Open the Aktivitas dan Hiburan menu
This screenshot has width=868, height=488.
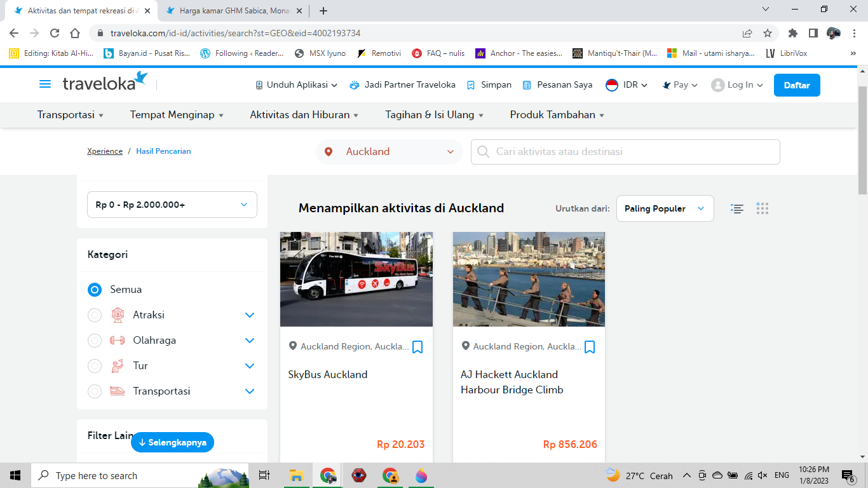click(304, 115)
